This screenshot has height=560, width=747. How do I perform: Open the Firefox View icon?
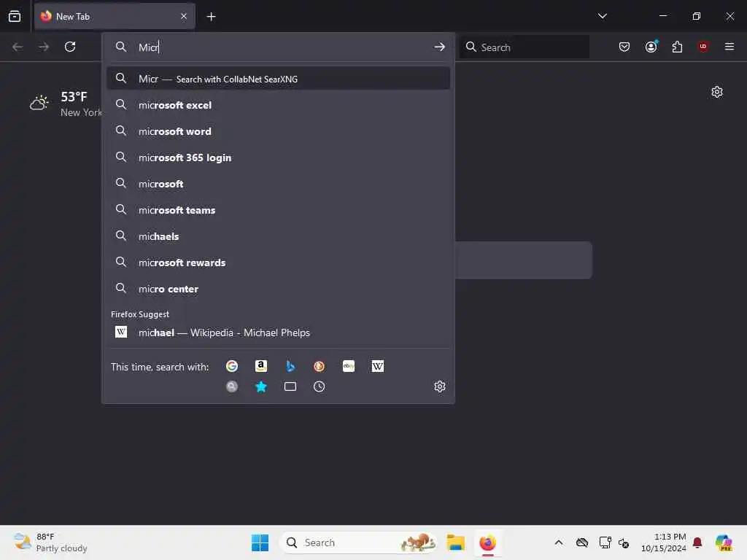(15, 16)
